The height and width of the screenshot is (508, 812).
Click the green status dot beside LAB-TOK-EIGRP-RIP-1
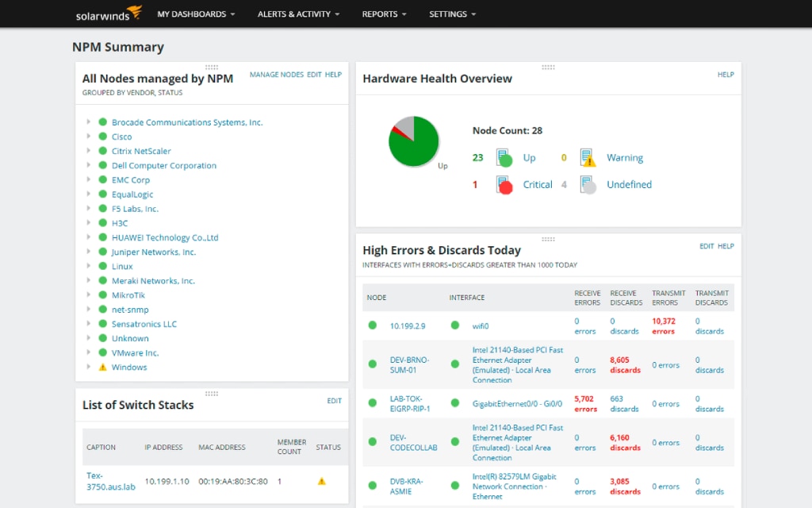click(x=373, y=403)
